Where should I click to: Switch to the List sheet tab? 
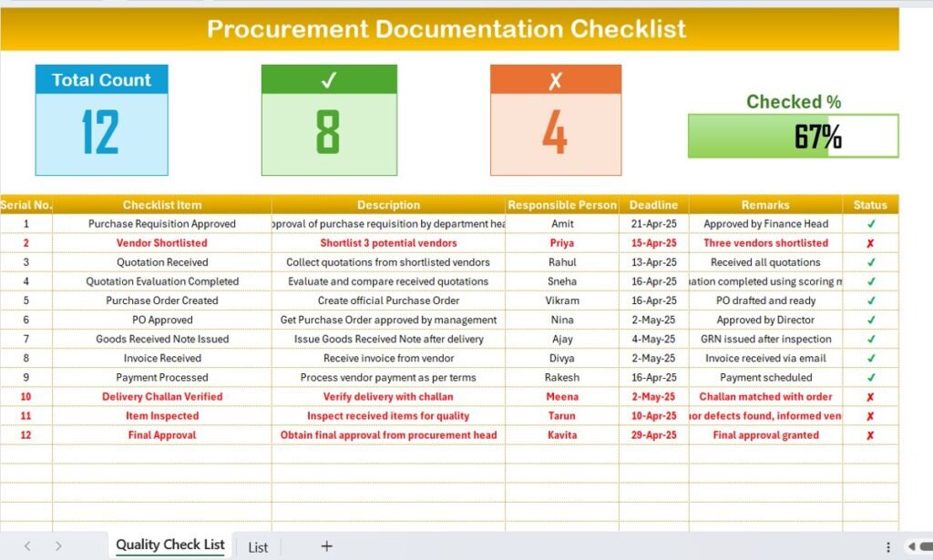(258, 546)
